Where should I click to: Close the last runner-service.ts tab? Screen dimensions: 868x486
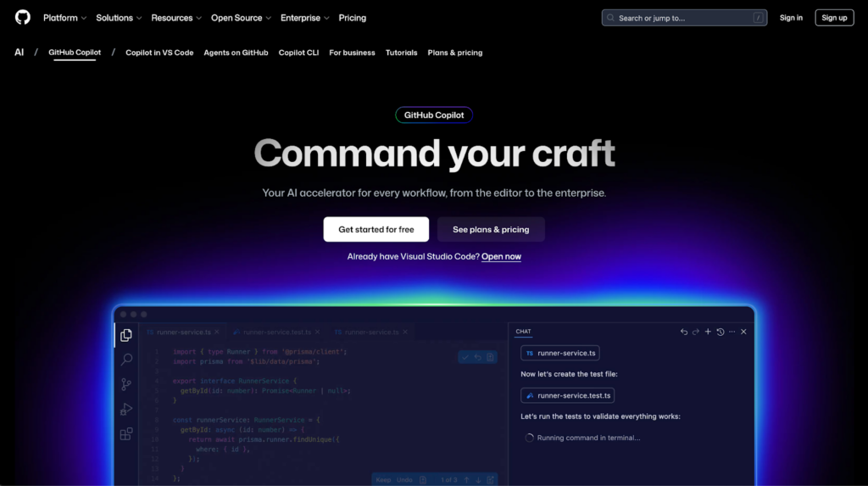(x=405, y=332)
